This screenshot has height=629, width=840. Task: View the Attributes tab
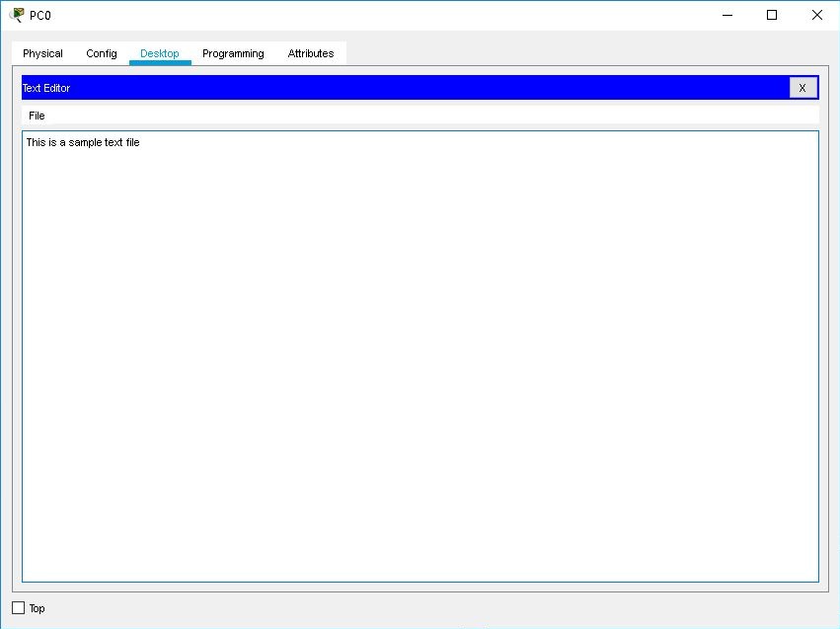click(311, 53)
